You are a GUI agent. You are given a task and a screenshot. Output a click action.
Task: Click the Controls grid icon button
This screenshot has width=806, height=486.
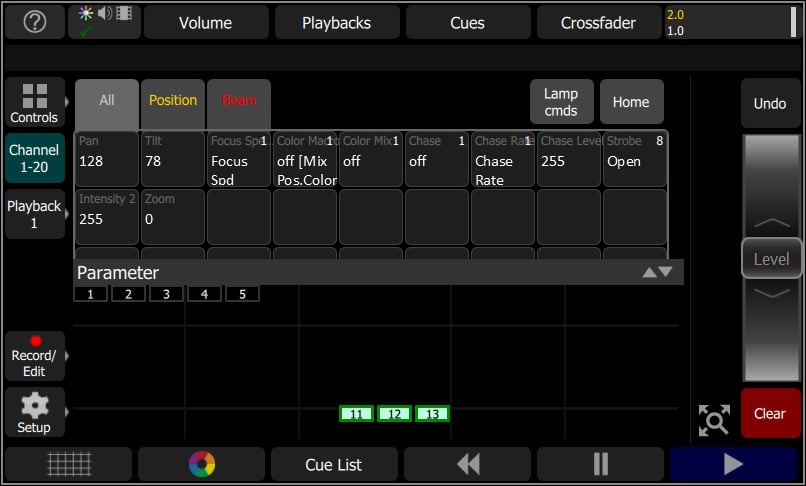tap(34, 103)
